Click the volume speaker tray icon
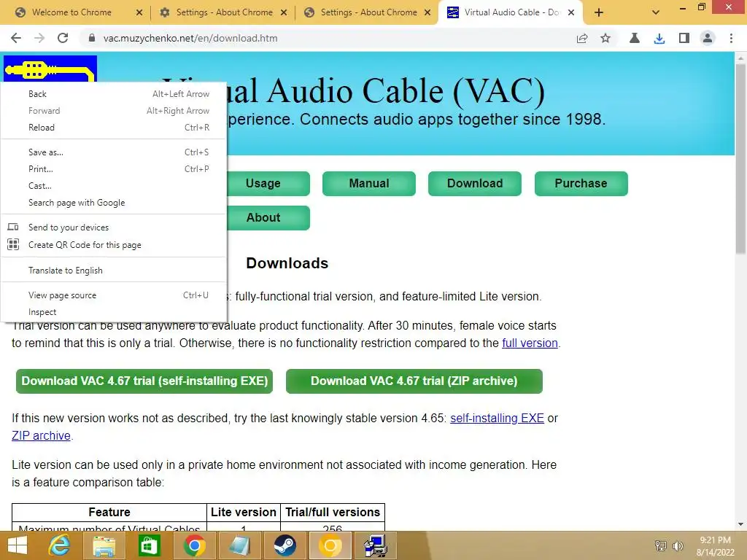 [678, 546]
